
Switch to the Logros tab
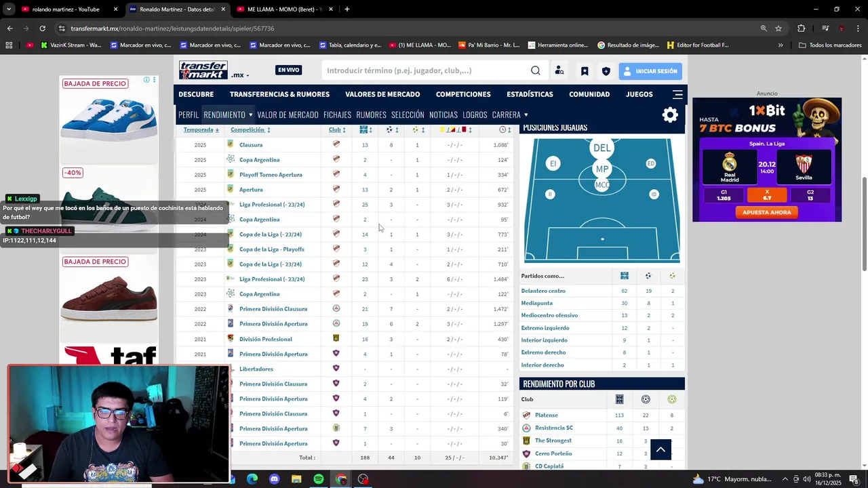[475, 115]
